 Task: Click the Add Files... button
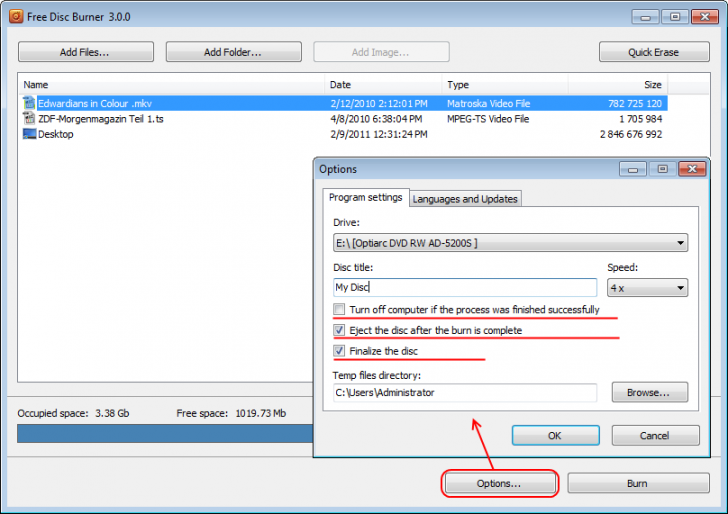86,52
